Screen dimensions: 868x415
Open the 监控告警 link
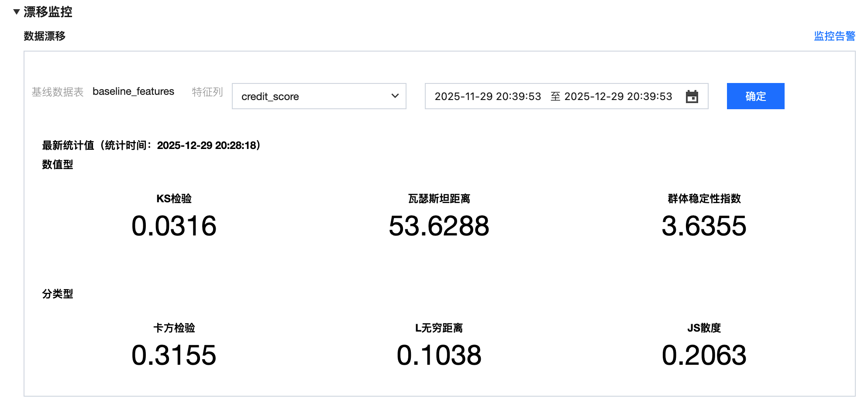(x=834, y=36)
